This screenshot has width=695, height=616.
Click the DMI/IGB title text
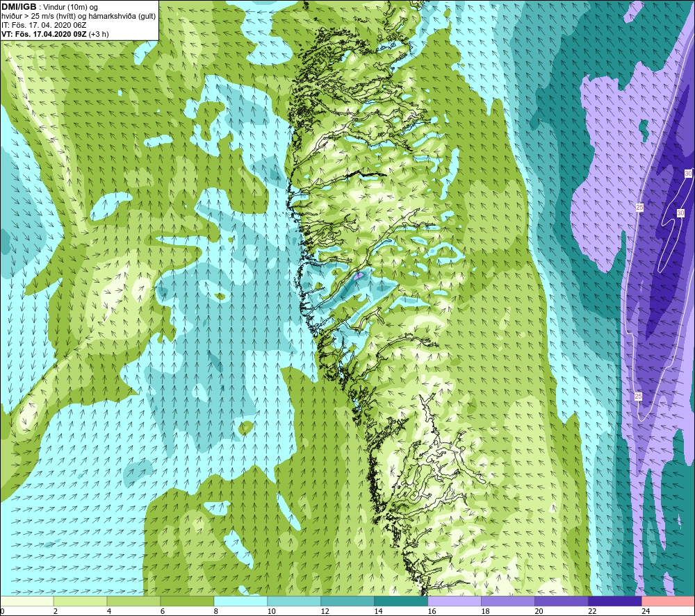pyautogui.click(x=19, y=7)
